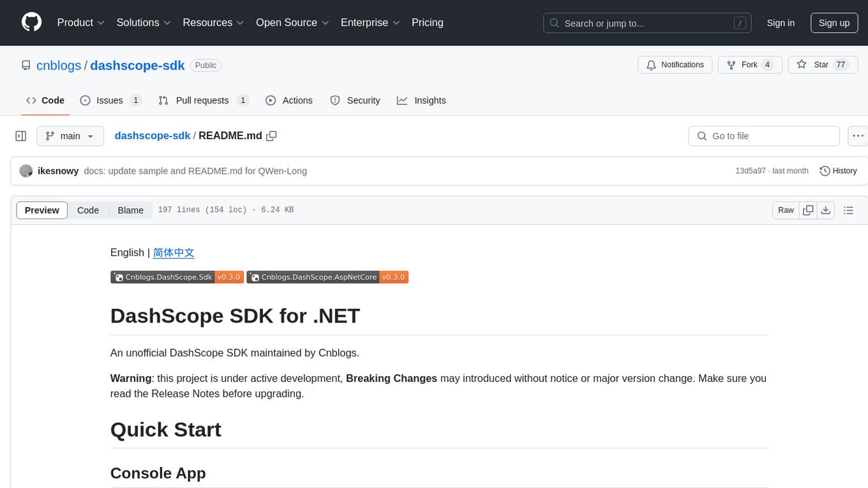Click the DashScope SDK for .NET heading
Screen dimensions: 868x488
pyautogui.click(x=235, y=316)
